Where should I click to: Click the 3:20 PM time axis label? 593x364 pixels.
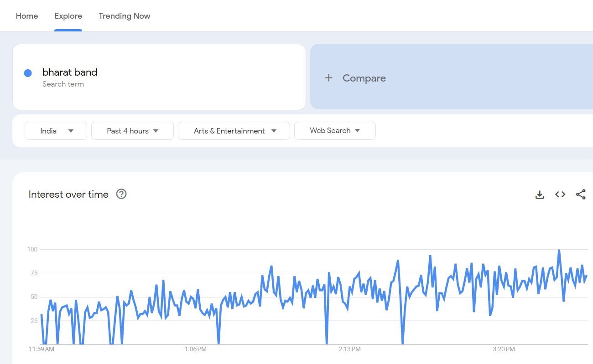pyautogui.click(x=504, y=349)
